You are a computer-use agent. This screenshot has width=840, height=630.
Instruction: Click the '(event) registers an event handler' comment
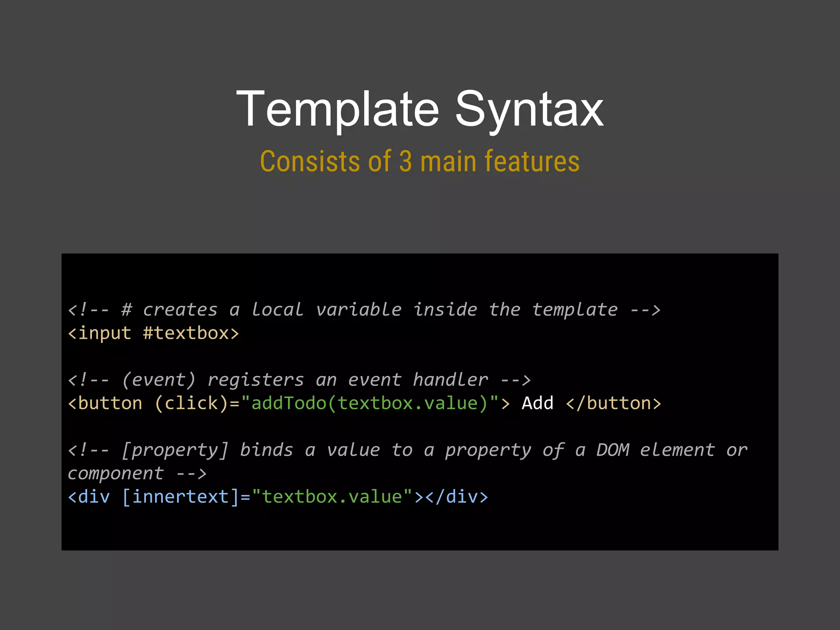point(299,380)
